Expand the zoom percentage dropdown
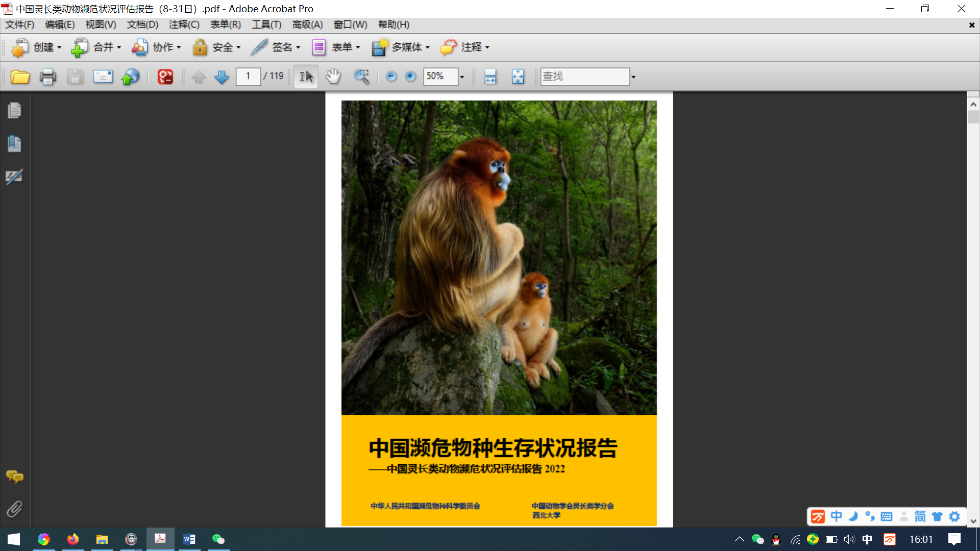The image size is (980, 551). click(462, 77)
